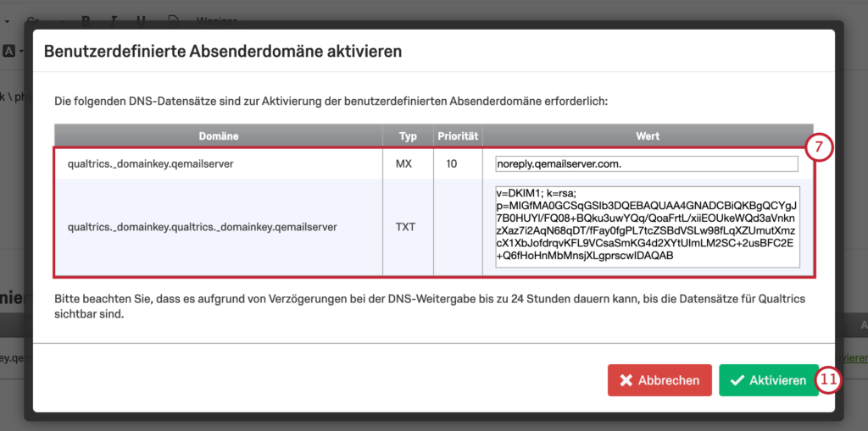
Task: Click the noreply.qemailserver.com. value field
Action: [647, 164]
